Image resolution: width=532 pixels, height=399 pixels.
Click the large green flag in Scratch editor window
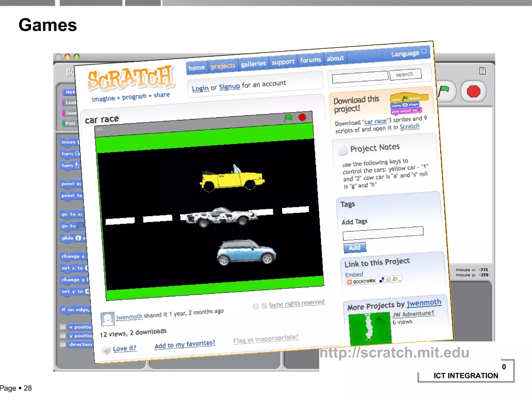[444, 91]
